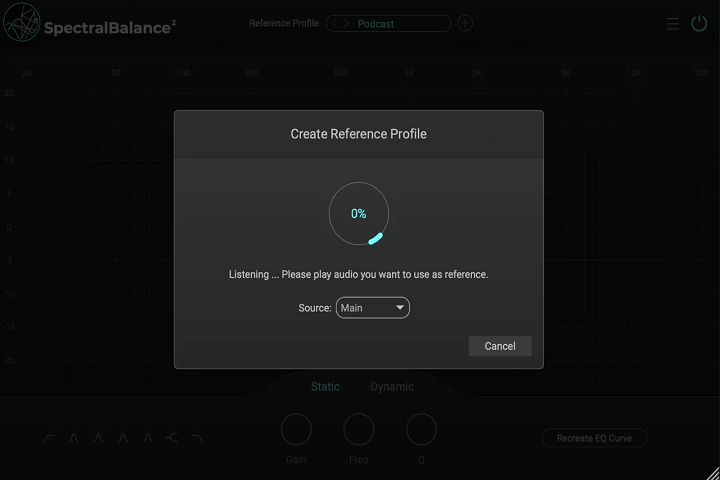The width and height of the screenshot is (720, 480).
Task: Cancel the Create Reference Profile dialog
Action: 500,346
